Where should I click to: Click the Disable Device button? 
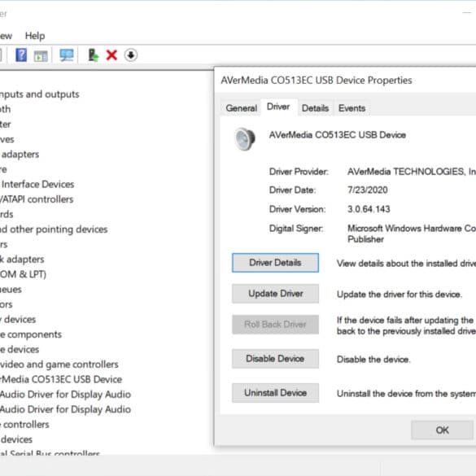[x=275, y=359]
